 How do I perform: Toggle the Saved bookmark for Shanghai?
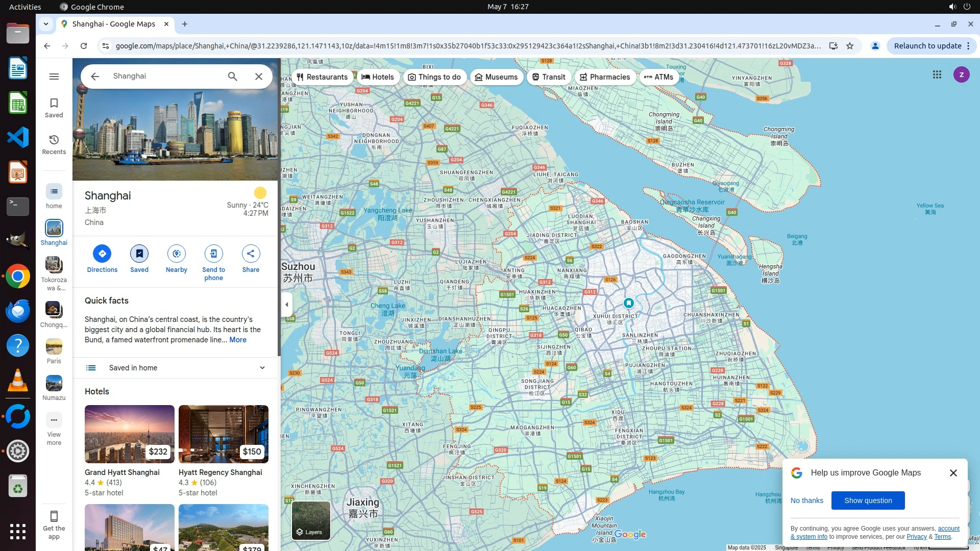[x=139, y=254]
